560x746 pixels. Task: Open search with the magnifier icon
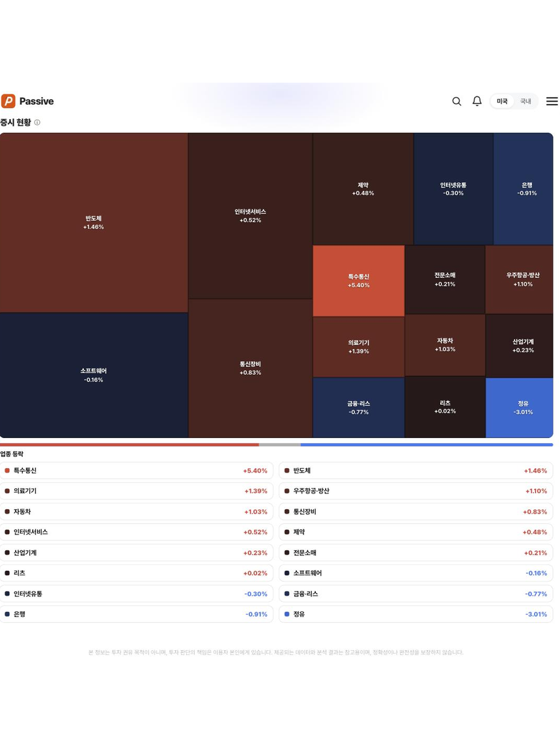(x=456, y=102)
